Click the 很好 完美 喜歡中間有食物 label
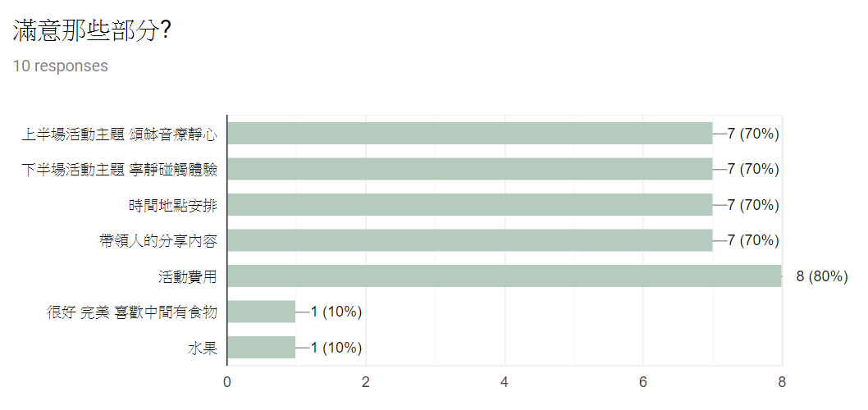 point(131,312)
